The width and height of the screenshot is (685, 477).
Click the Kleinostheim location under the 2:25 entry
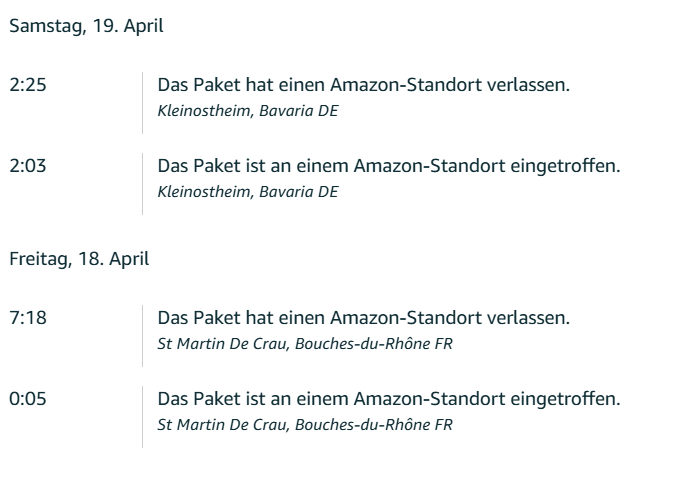[248, 111]
